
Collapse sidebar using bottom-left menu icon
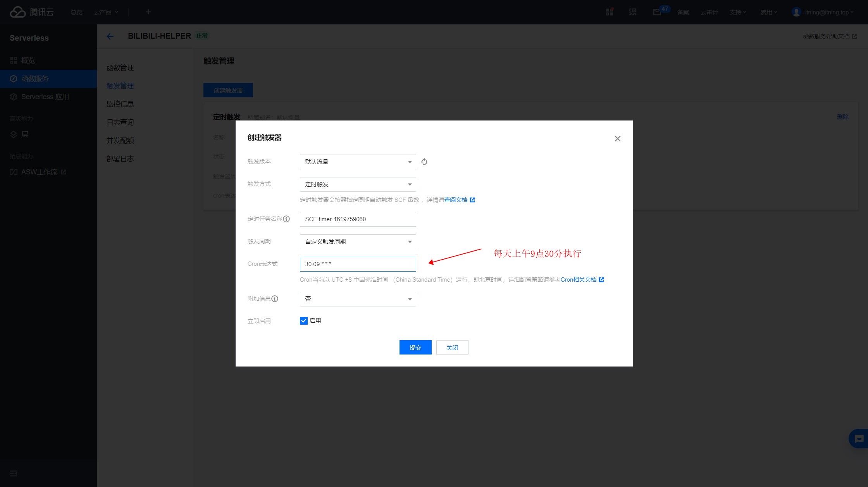(14, 473)
